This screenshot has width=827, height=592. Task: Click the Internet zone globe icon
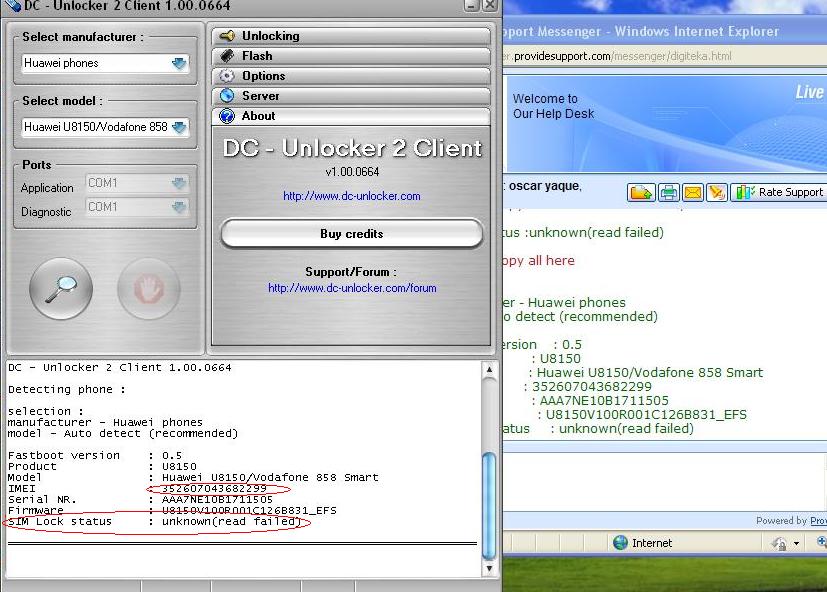click(620, 543)
